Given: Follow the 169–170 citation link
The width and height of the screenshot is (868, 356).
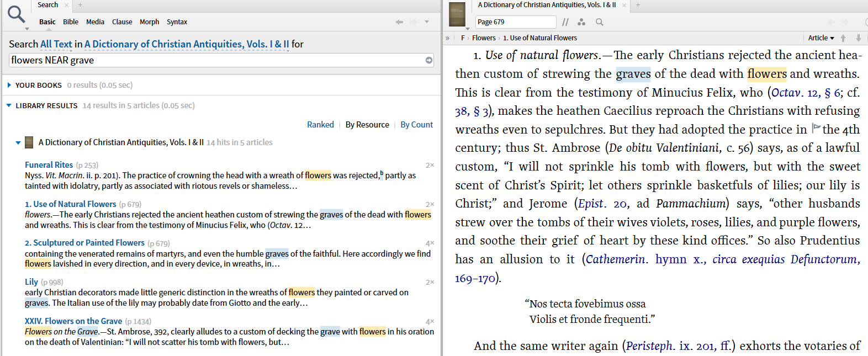Looking at the screenshot, I should (x=475, y=278).
